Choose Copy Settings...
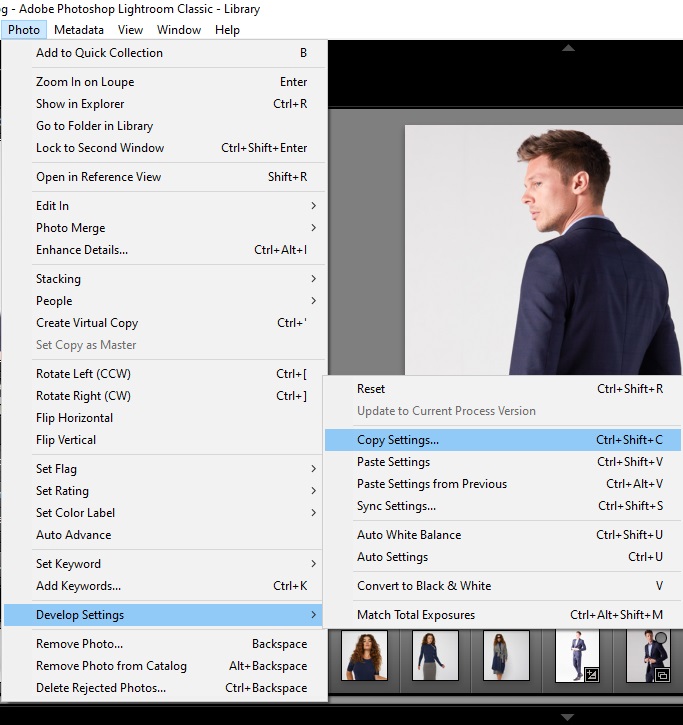683x725 pixels. point(503,440)
